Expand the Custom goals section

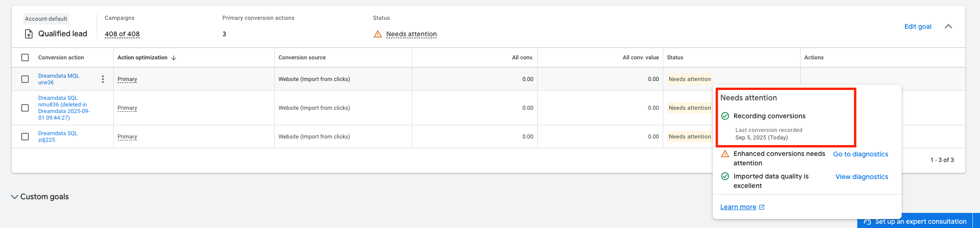point(15,197)
